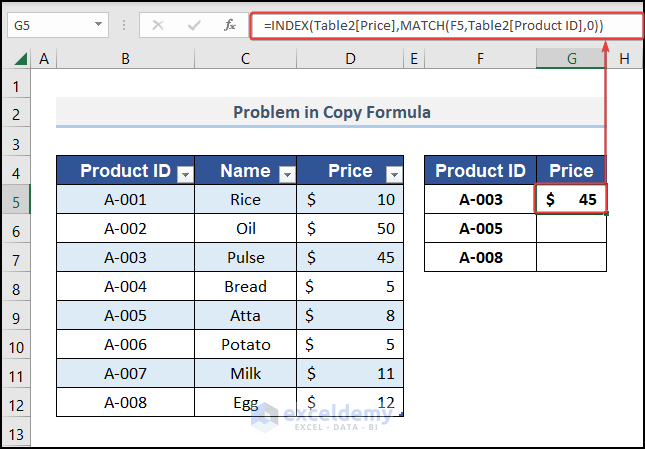Click the cancel (X) formula bar icon
645x449 pixels.
click(158, 24)
